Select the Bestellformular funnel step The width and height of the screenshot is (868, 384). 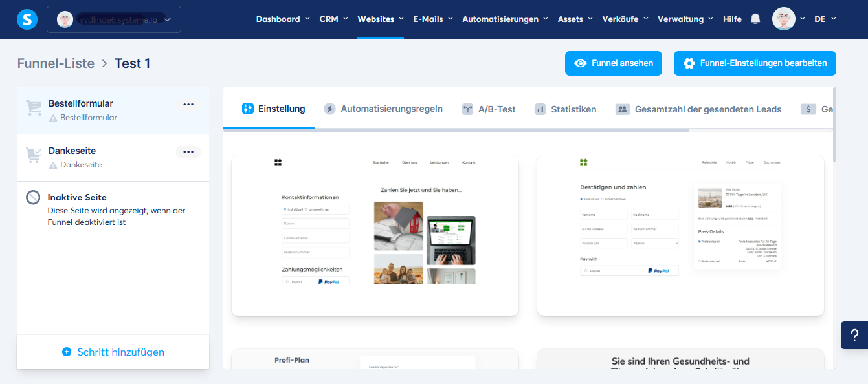(113, 111)
